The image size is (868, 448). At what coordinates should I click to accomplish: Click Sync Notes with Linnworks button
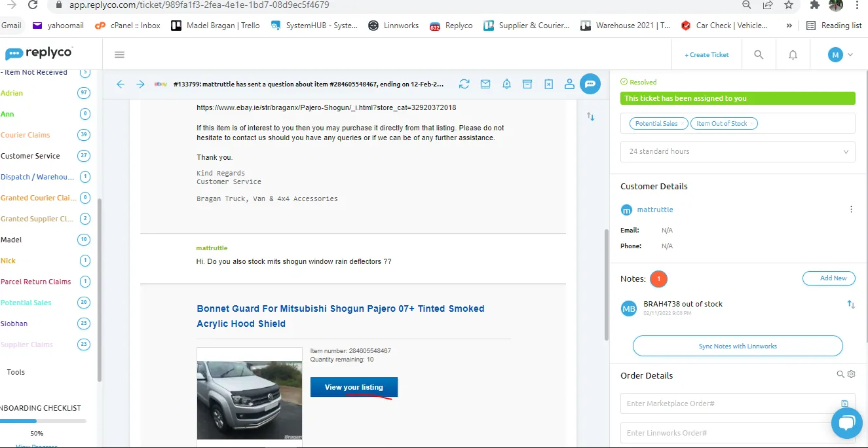tap(738, 346)
